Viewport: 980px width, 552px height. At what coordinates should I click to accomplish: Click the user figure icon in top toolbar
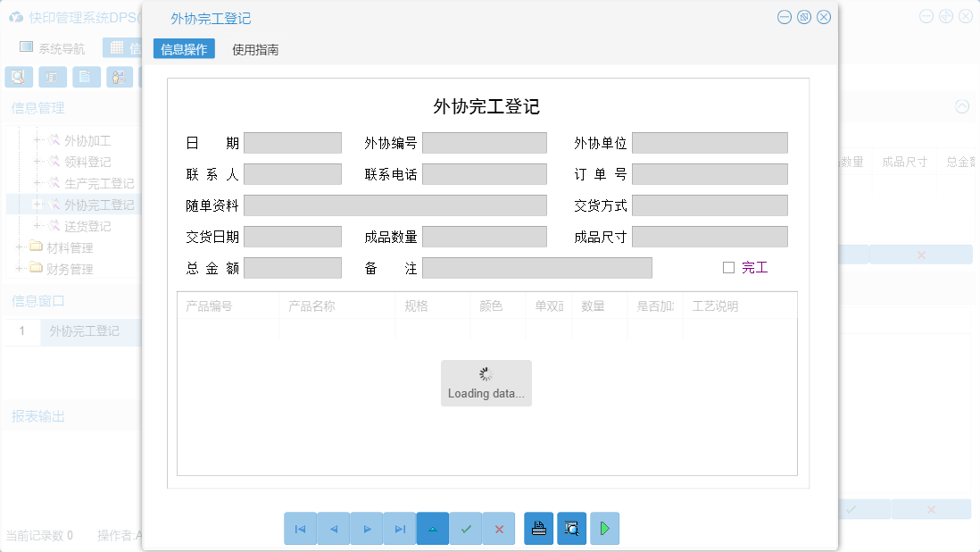(x=118, y=77)
